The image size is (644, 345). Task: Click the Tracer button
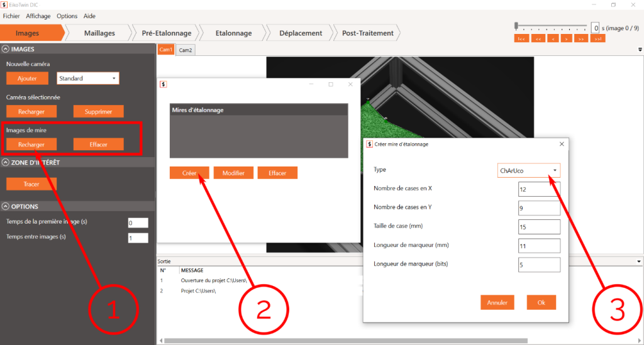pyautogui.click(x=31, y=184)
